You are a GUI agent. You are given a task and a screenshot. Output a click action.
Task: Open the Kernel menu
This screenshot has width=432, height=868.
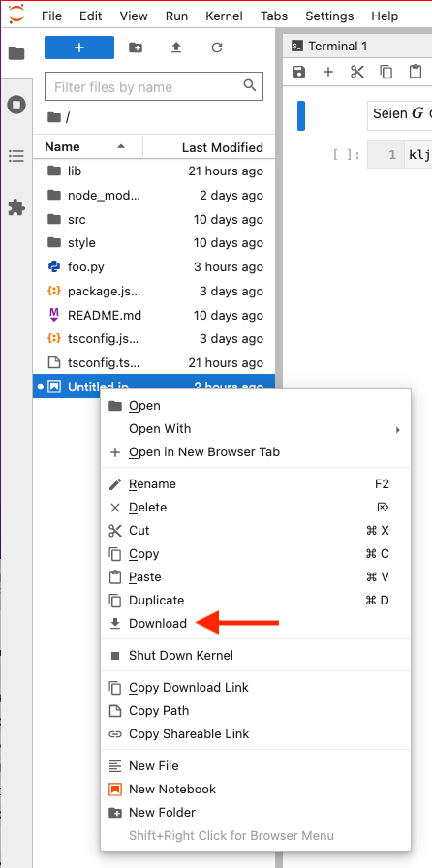click(x=224, y=16)
